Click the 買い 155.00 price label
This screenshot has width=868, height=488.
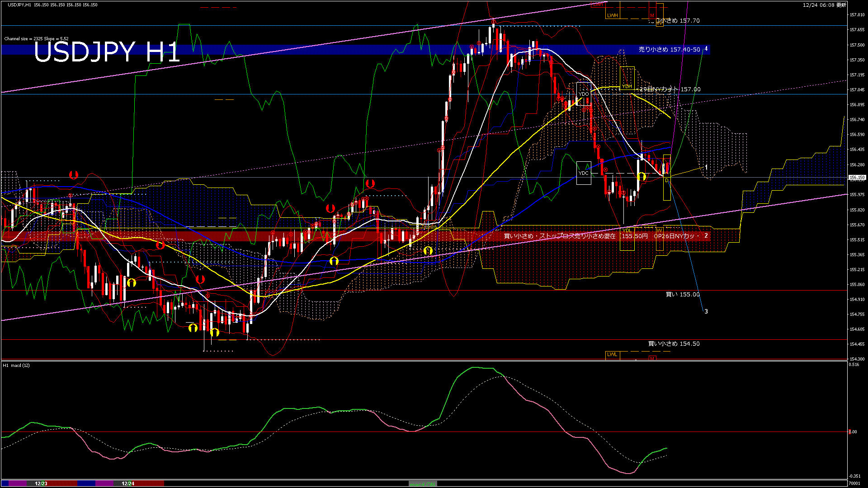683,295
